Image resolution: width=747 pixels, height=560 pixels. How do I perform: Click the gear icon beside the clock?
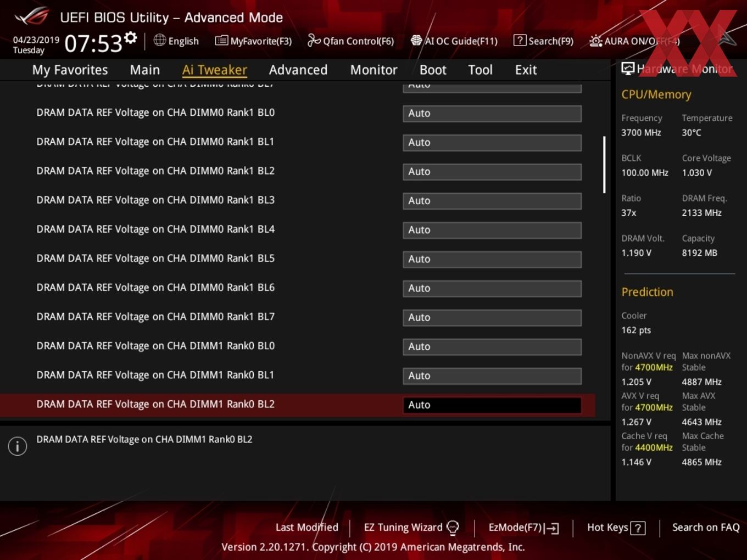click(x=130, y=38)
